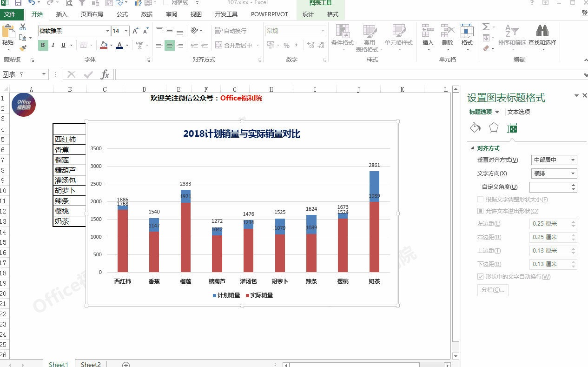
Task: Open the fill color dropdown arrow
Action: click(111, 46)
